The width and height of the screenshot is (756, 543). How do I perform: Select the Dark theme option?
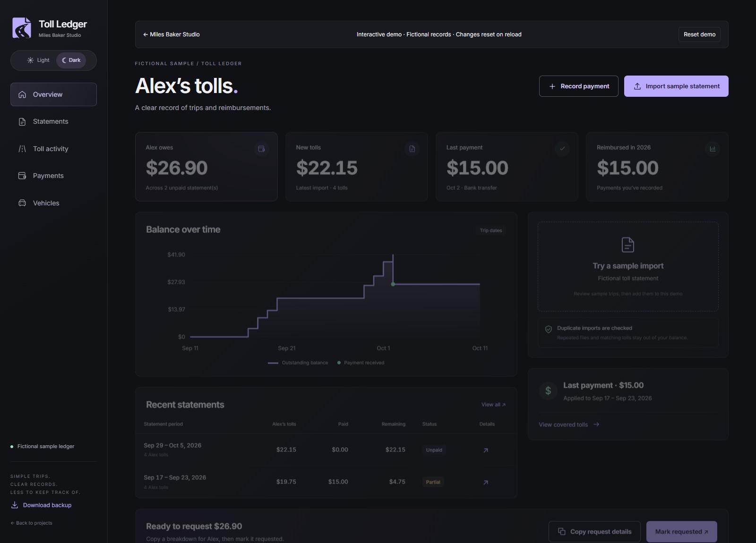coord(71,60)
